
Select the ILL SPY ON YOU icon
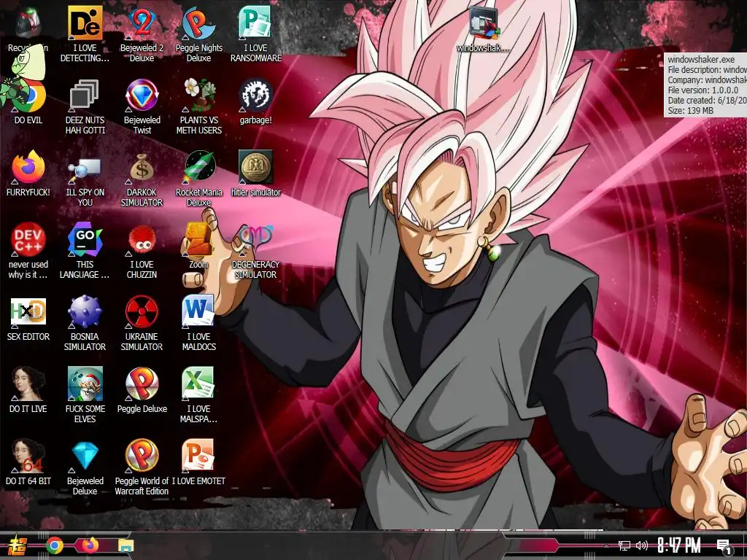coord(85,169)
